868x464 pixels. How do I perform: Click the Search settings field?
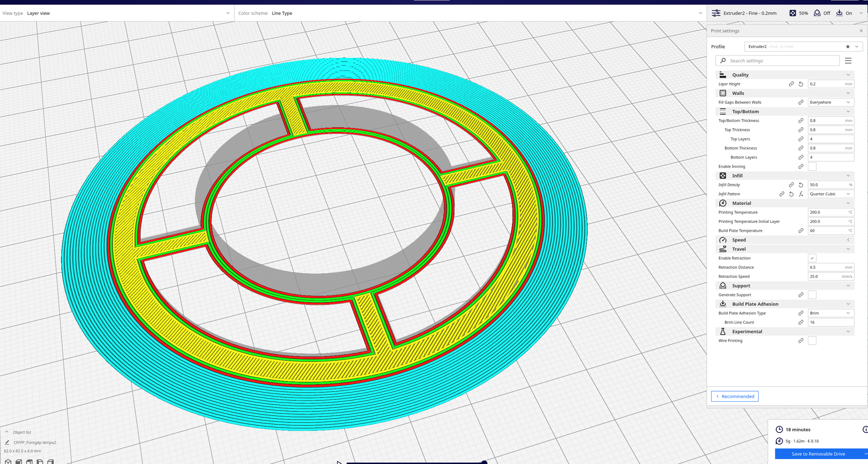778,61
